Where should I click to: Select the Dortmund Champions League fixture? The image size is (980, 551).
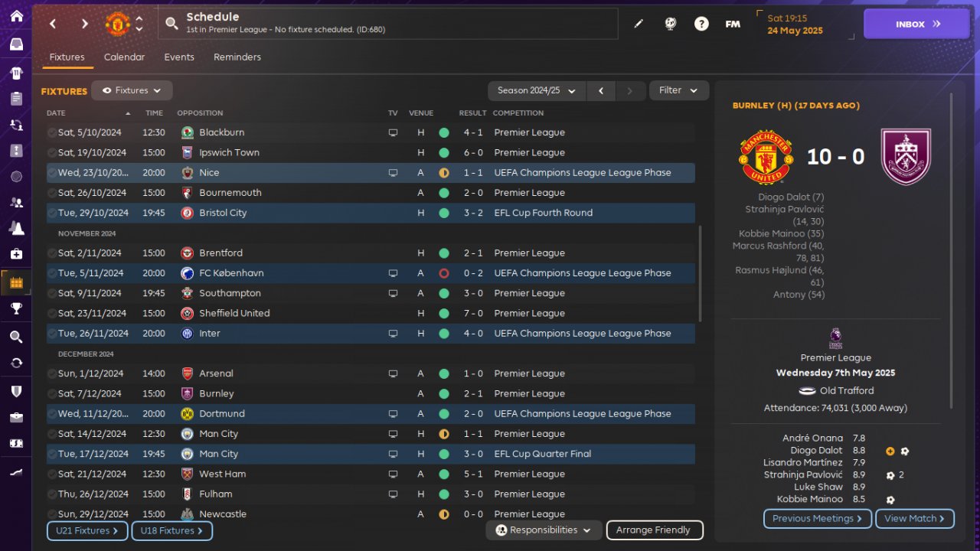click(371, 414)
